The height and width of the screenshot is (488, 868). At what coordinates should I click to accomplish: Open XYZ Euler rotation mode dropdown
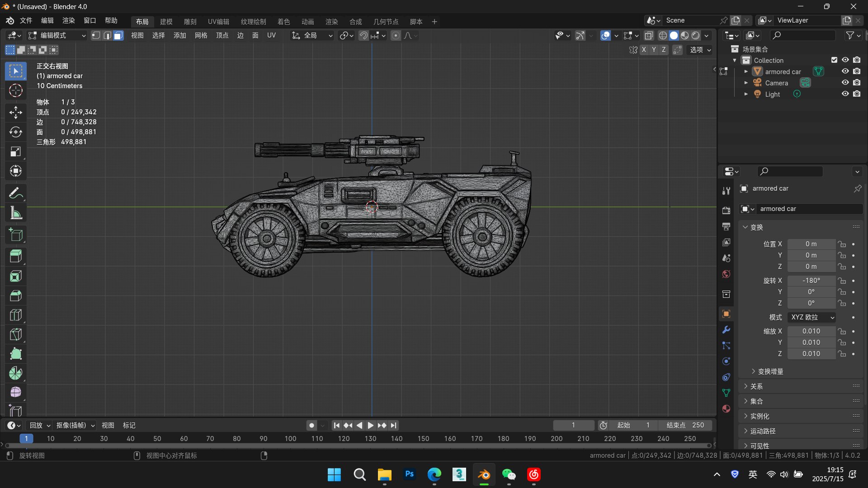(812, 317)
